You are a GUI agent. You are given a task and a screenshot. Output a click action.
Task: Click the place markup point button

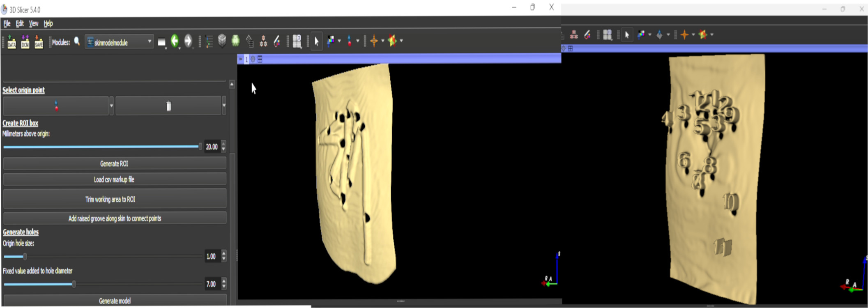click(56, 106)
